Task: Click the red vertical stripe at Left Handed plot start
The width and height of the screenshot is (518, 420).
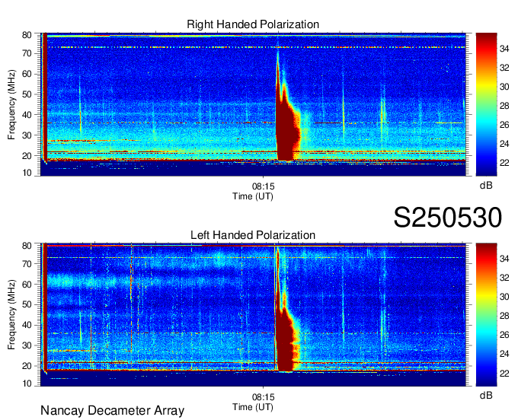Action: pyautogui.click(x=45, y=307)
